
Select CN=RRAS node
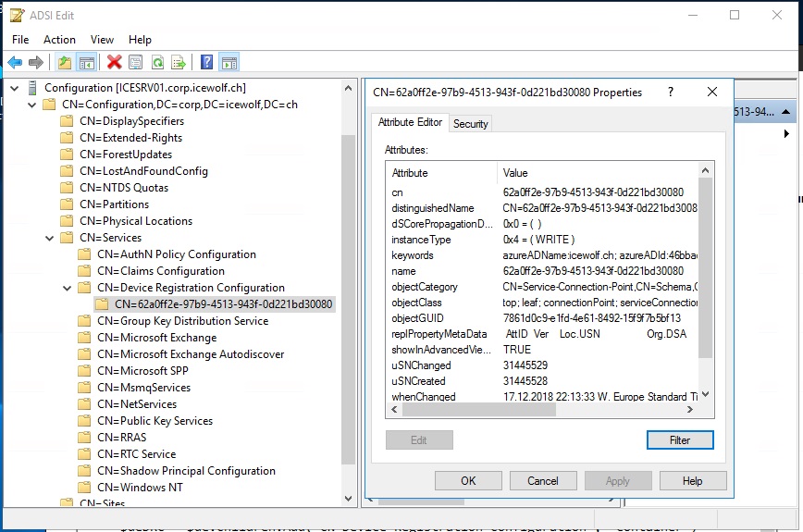pyautogui.click(x=122, y=438)
